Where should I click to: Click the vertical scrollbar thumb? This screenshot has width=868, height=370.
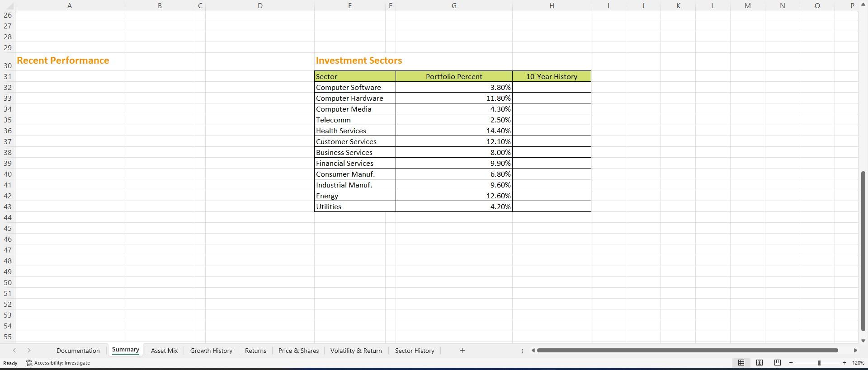point(863,251)
